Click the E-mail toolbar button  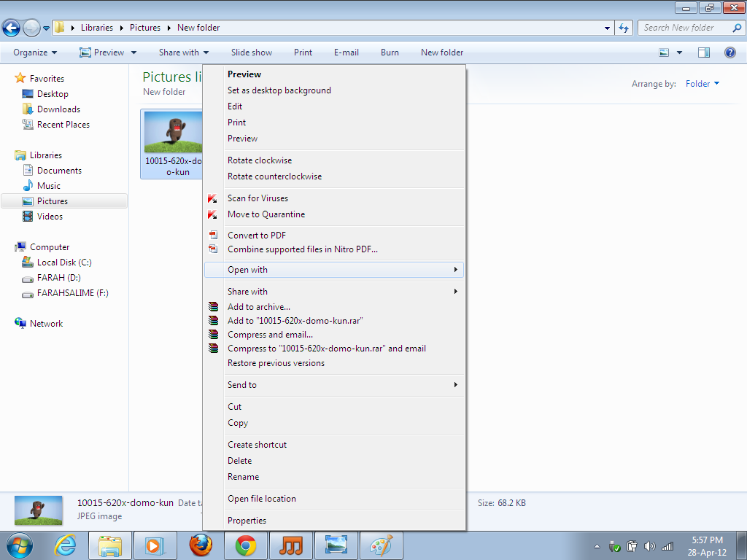click(x=347, y=52)
